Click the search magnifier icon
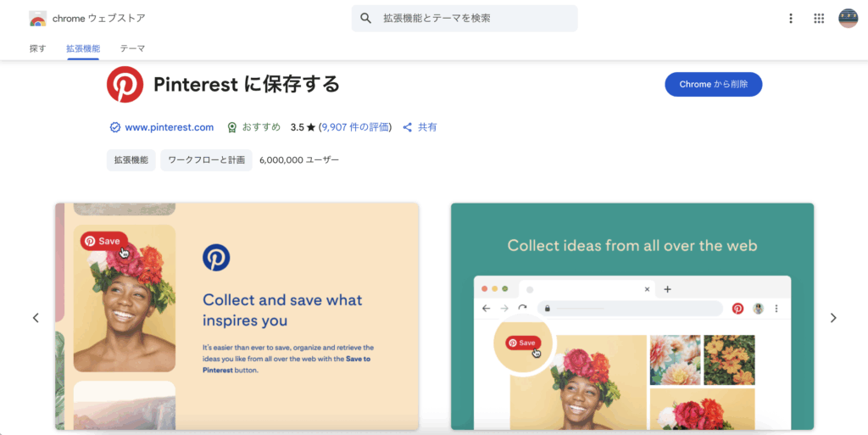 tap(365, 19)
